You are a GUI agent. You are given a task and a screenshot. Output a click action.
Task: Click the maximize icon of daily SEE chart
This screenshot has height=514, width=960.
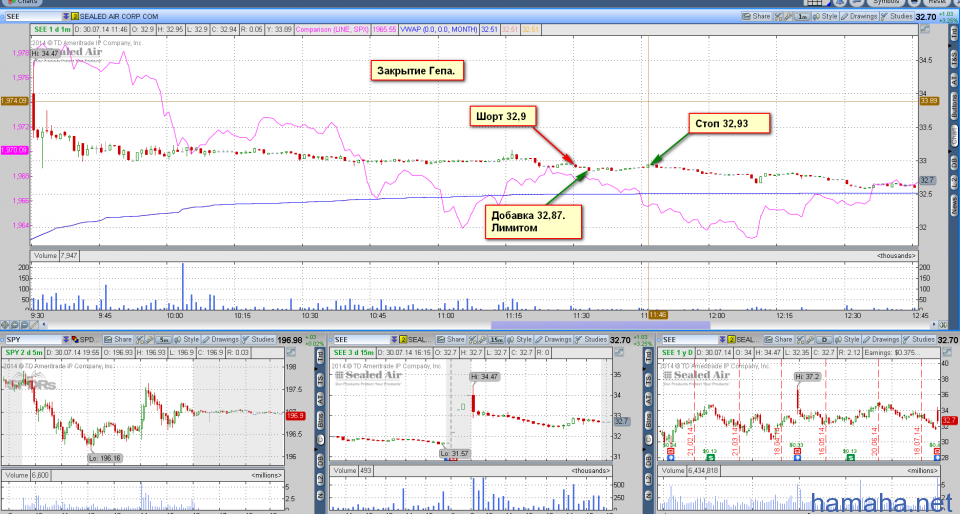(947, 352)
